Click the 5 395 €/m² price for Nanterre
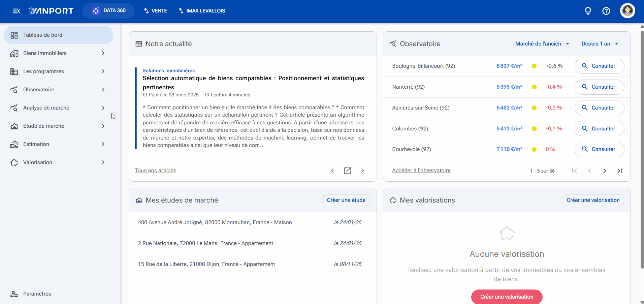 [509, 87]
